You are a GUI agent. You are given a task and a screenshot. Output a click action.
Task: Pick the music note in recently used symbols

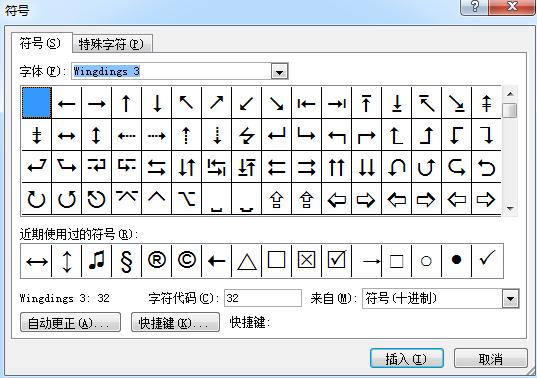[97, 261]
